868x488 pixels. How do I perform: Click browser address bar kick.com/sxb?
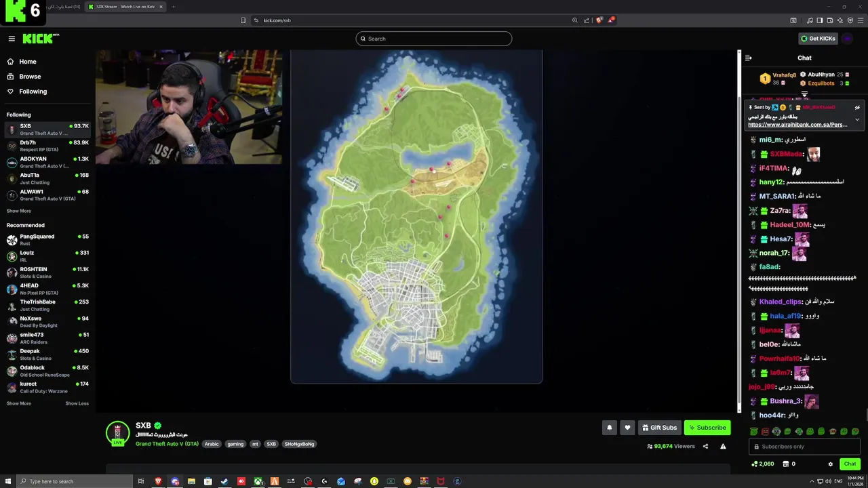[277, 20]
